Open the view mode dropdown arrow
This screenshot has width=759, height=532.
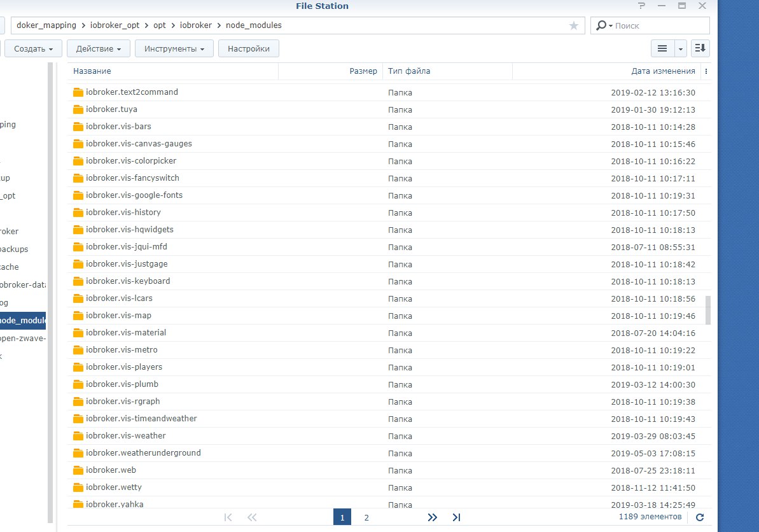[681, 48]
